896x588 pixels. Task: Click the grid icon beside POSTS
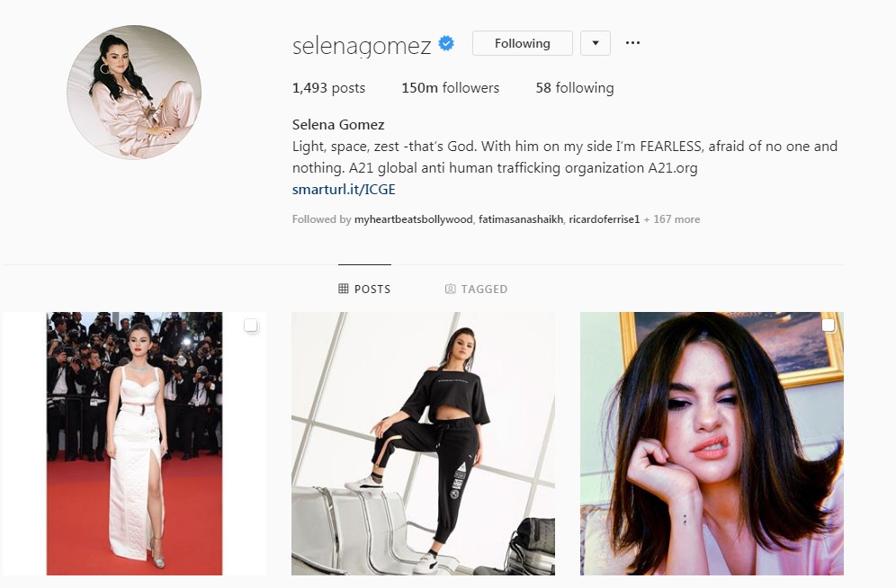coord(344,289)
